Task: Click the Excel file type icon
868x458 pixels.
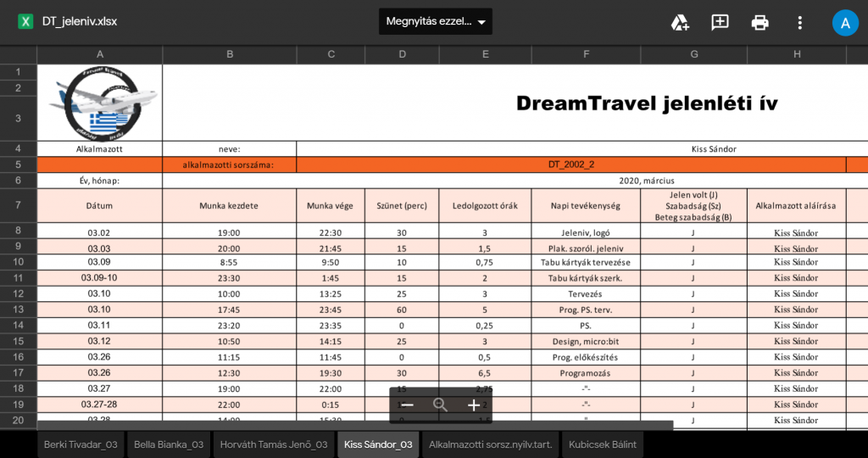Action: pos(25,21)
